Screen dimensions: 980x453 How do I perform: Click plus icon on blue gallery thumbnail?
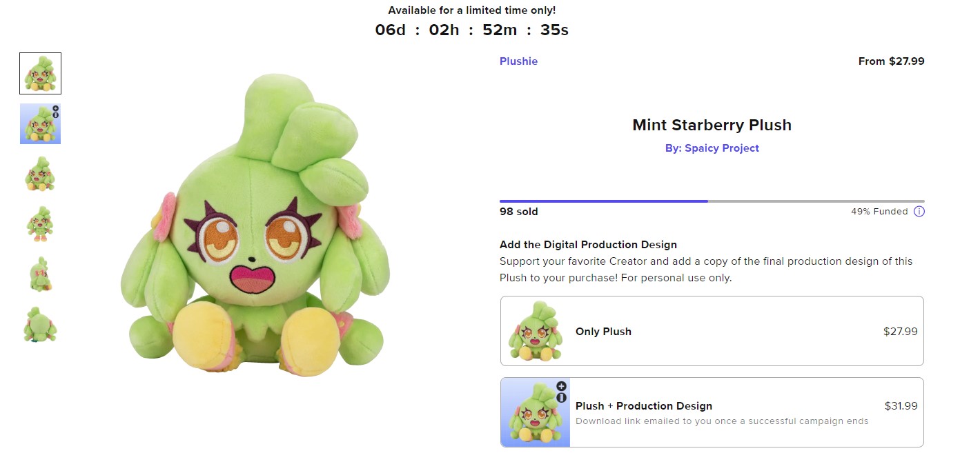(56, 109)
